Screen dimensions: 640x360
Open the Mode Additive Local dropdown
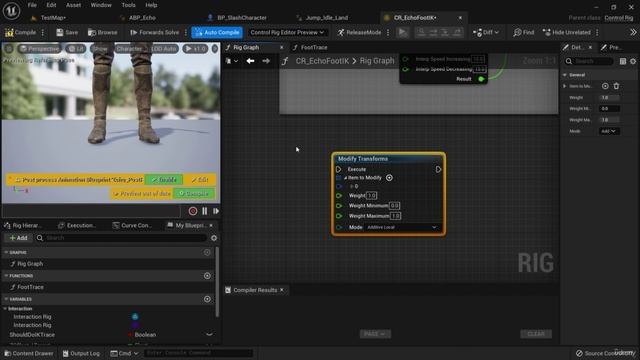coord(402,227)
